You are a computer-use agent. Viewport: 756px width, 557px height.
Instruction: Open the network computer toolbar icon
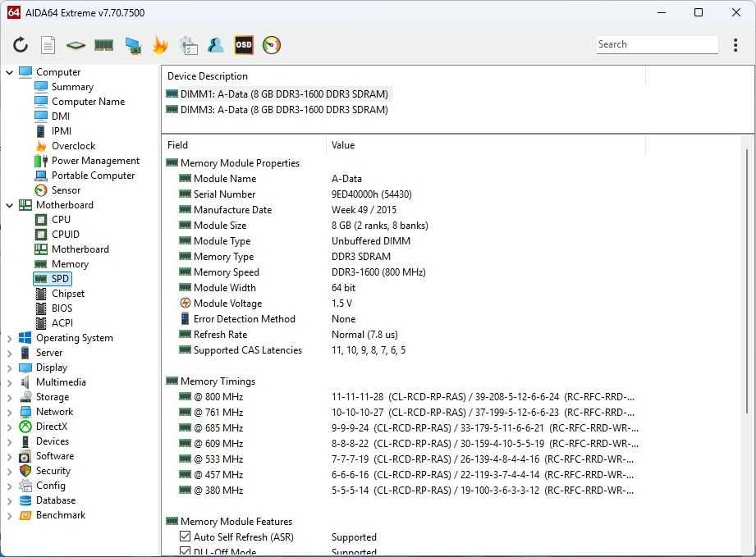[x=133, y=45]
